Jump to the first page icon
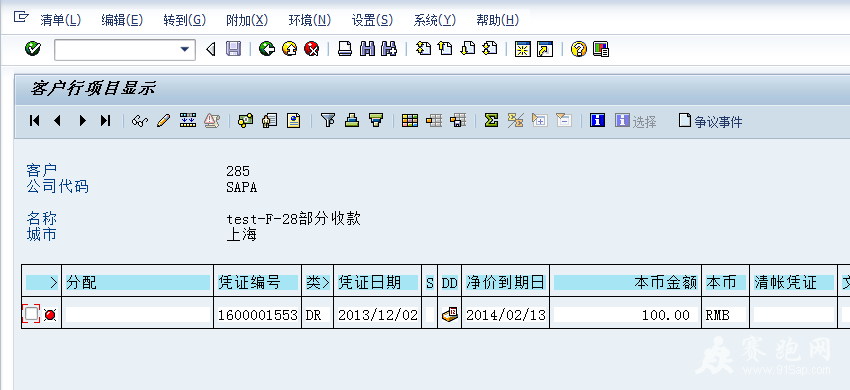 (x=423, y=49)
